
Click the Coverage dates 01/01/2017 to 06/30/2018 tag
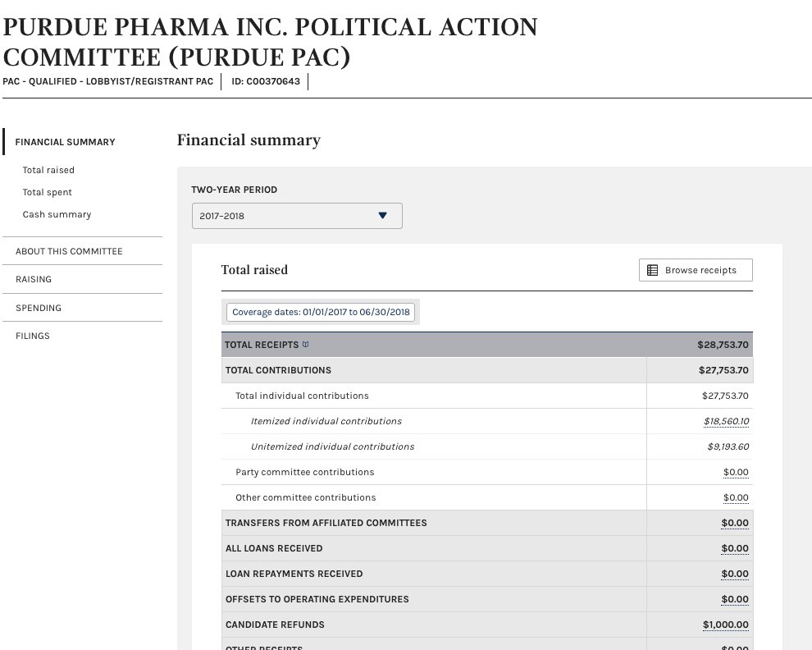pos(321,312)
